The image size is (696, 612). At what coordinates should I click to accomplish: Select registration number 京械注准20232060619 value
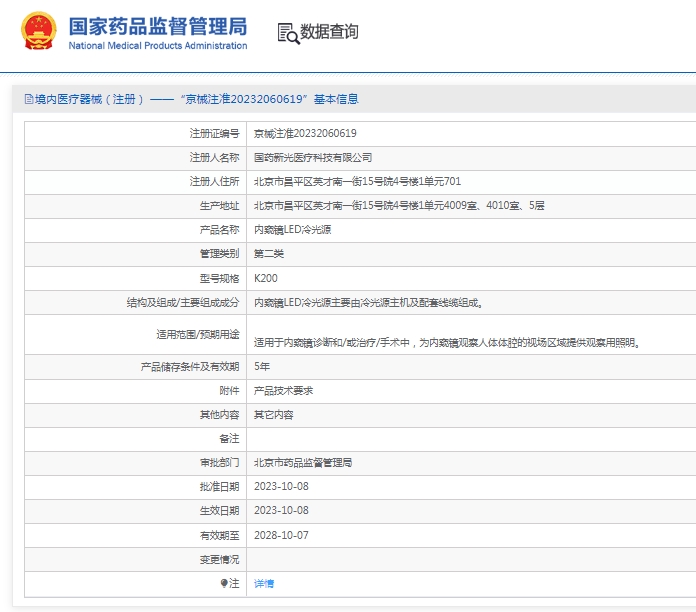[x=305, y=133]
